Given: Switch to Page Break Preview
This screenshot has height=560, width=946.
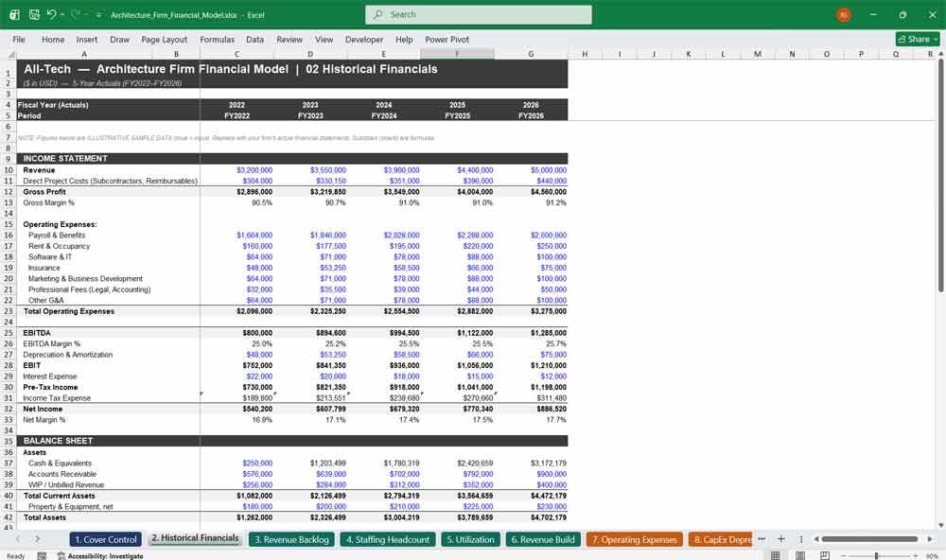Looking at the screenshot, I should 825,555.
